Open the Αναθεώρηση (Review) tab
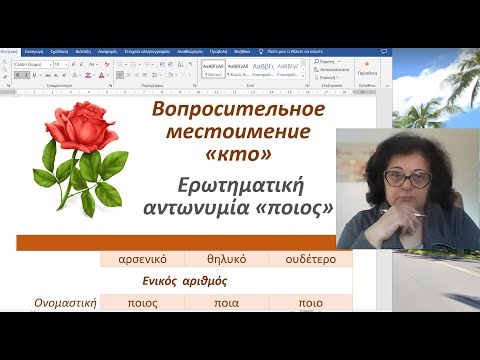480x360 pixels. (190, 52)
